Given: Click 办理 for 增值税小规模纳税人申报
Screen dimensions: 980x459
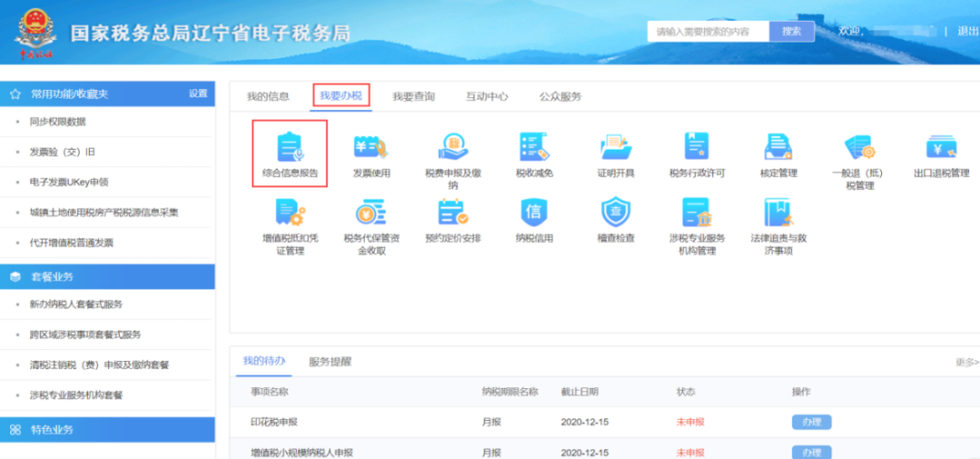Looking at the screenshot, I should pos(812,452).
